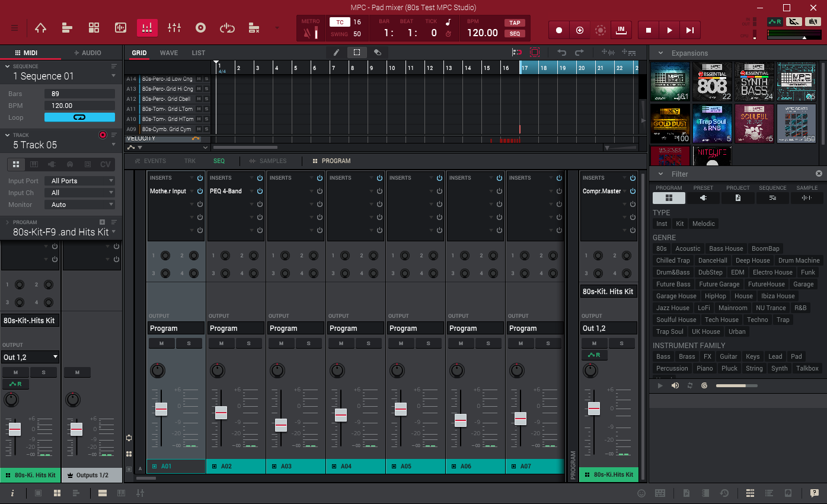Open the Looper mode icon
Viewport: 827px width, 504px height.
pos(227,28)
